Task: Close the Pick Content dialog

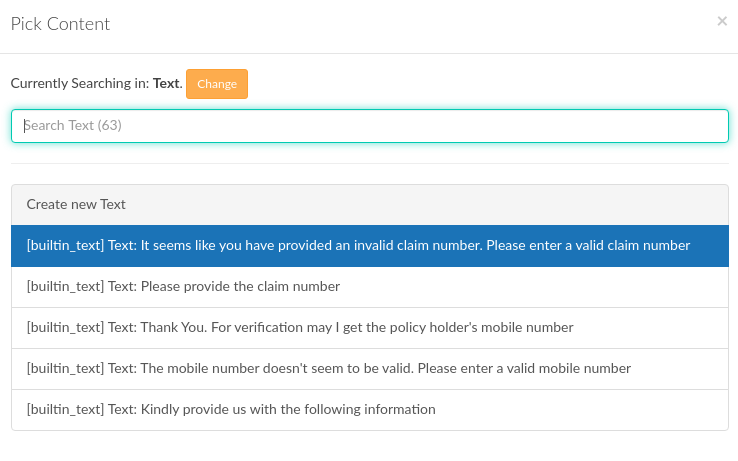Action: (722, 21)
